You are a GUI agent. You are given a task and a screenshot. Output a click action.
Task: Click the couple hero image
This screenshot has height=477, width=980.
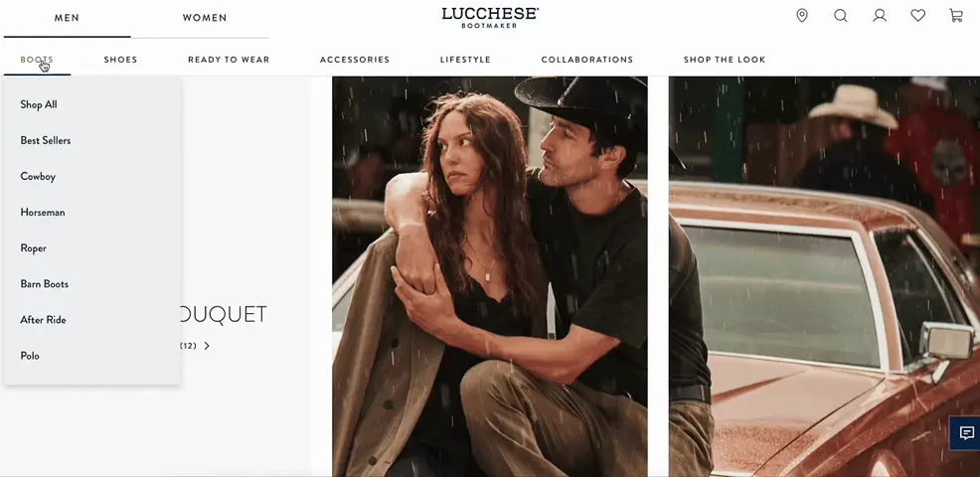point(490,276)
